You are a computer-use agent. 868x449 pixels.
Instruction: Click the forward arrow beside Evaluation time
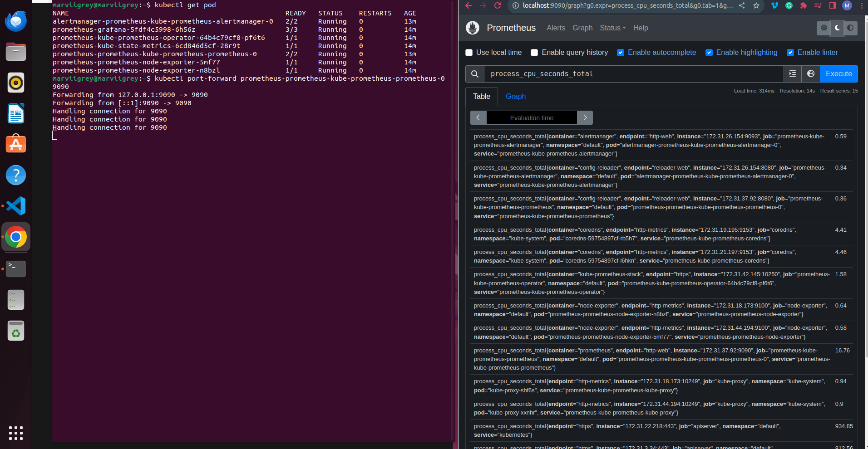(585, 117)
